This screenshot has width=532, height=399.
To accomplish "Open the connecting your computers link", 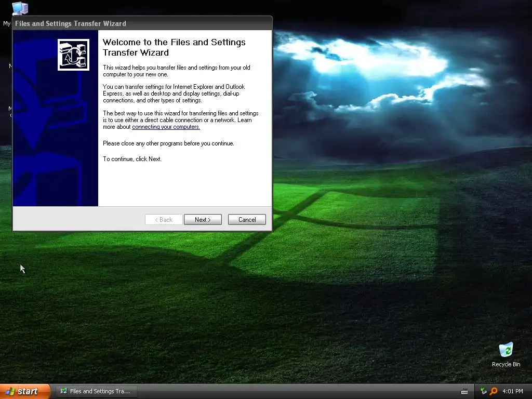I will tap(166, 127).
